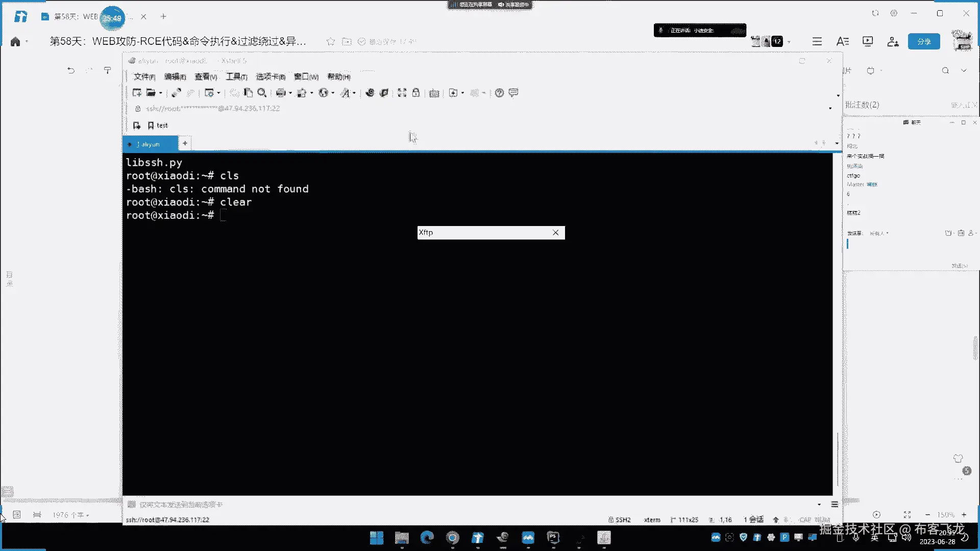
Task: Click the Paste clipboard icon in toolbar
Action: 248,93
